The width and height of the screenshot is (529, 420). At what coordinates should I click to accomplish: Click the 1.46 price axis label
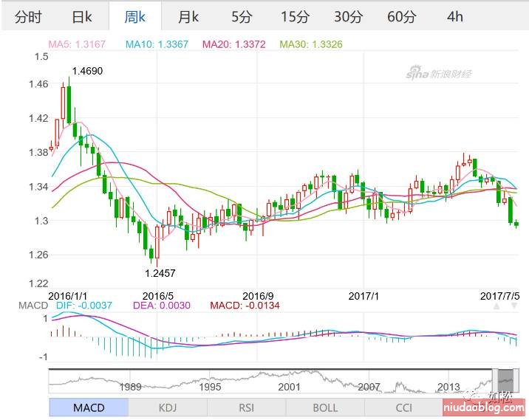pyautogui.click(x=38, y=84)
